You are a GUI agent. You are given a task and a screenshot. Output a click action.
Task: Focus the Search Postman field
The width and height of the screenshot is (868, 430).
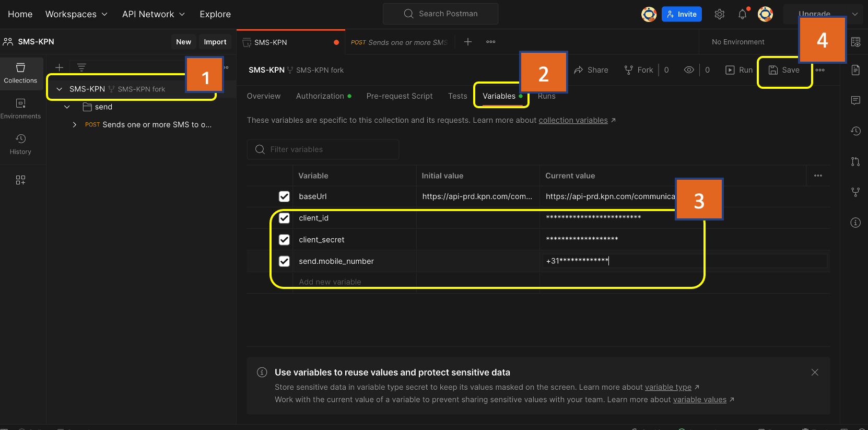click(x=440, y=14)
